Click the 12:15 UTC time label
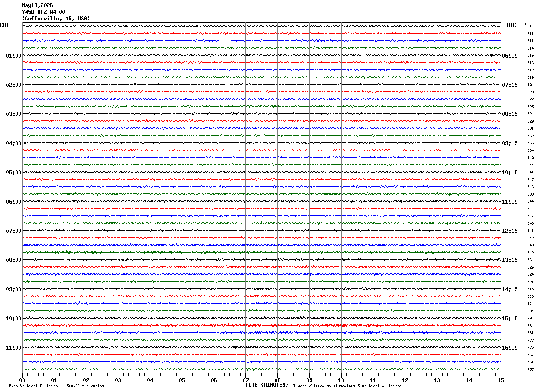This screenshot has height=392, width=536. click(x=510, y=231)
